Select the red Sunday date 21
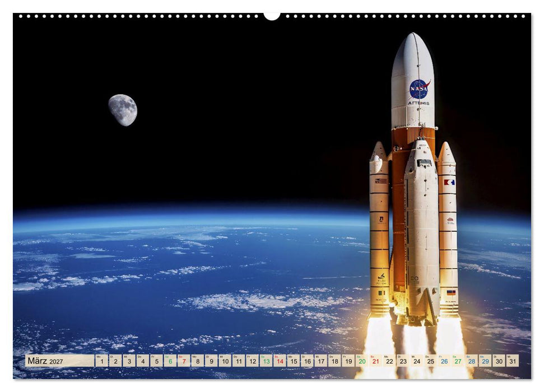Image resolution: width=544 pixels, height=392 pixels. [376, 361]
